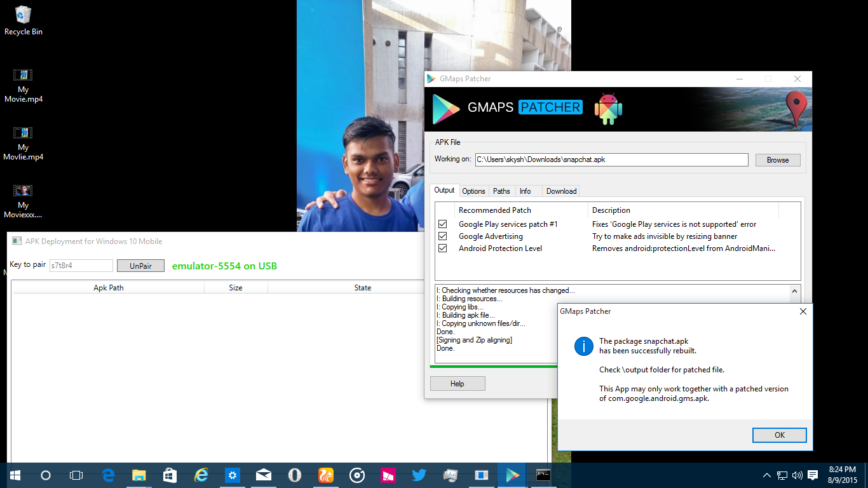The width and height of the screenshot is (868, 488).
Task: Click the Working on APK path field
Action: 611,159
